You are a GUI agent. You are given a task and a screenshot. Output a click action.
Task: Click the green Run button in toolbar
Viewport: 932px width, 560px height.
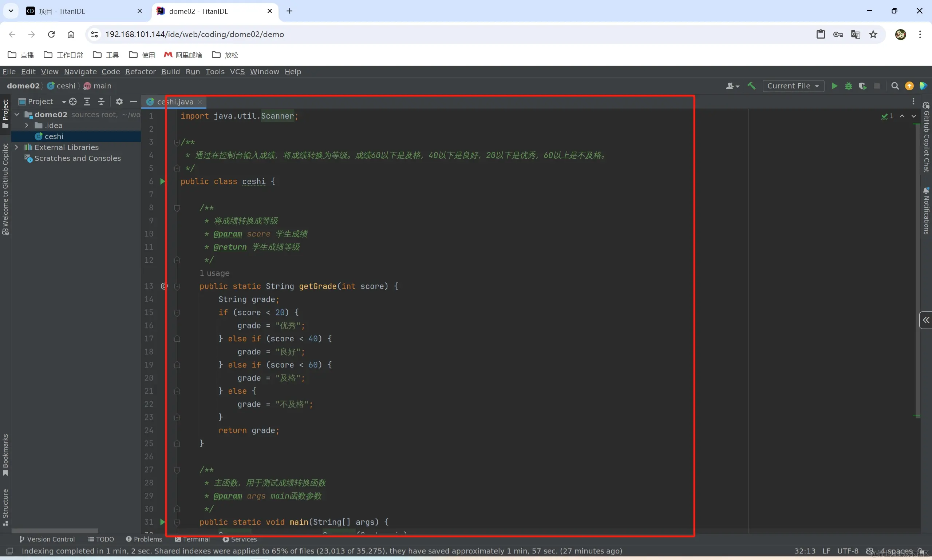click(834, 86)
